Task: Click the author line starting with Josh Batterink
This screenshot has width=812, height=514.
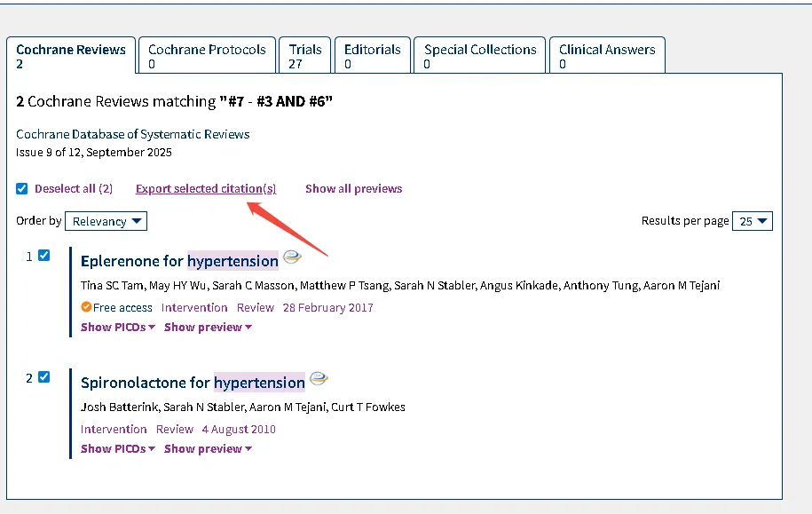Action: [243, 407]
